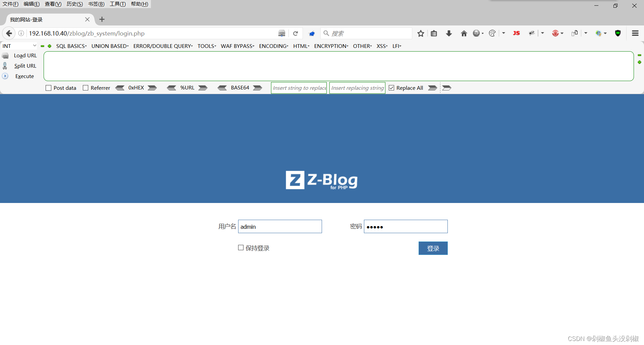Image resolution: width=644 pixels, height=345 pixels.
Task: Click the blue bird extension icon
Action: coord(312,33)
